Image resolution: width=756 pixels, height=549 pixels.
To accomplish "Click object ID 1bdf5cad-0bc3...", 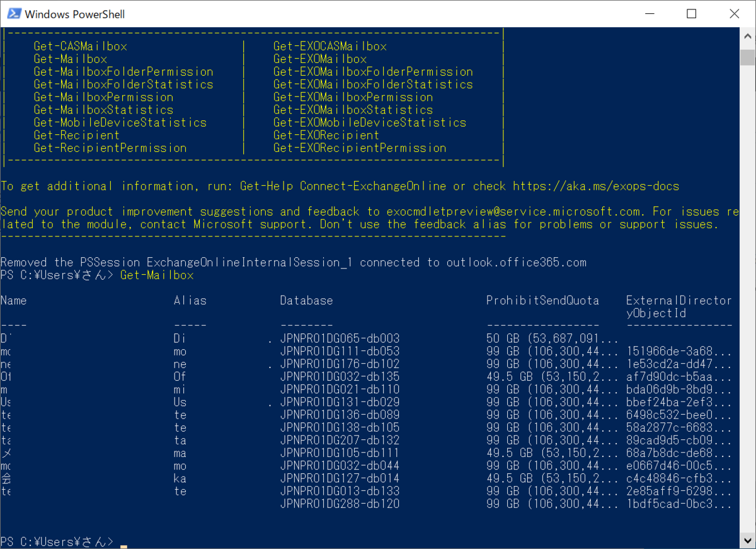I will (679, 504).
